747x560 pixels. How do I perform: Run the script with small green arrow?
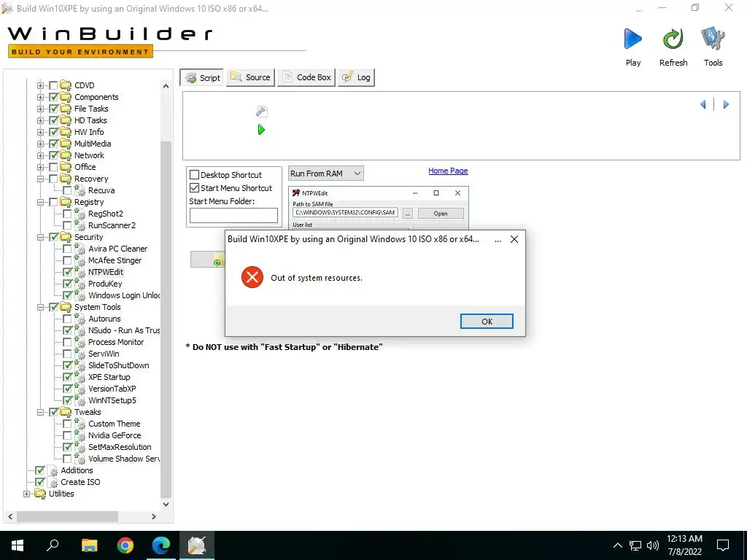click(x=261, y=130)
